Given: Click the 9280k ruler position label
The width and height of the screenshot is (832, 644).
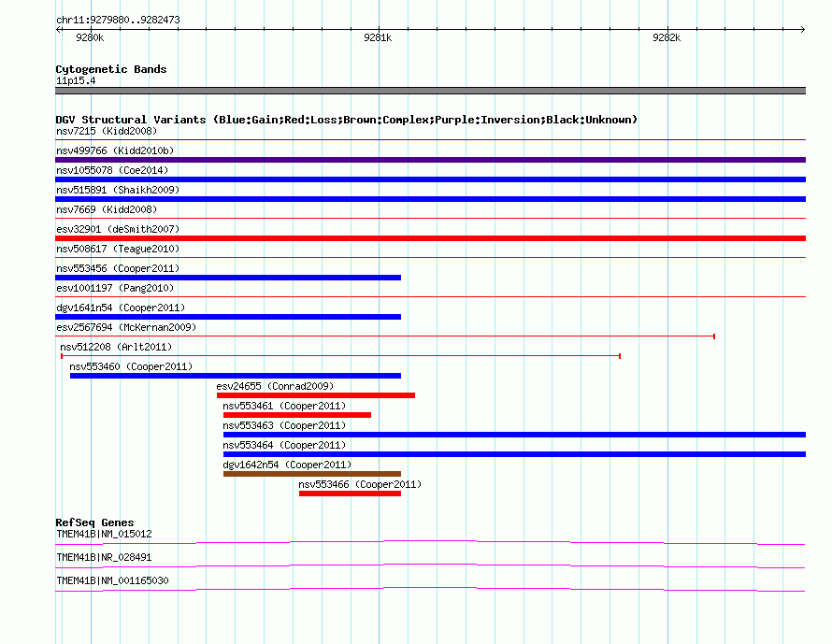Looking at the screenshot, I should pyautogui.click(x=90, y=37).
